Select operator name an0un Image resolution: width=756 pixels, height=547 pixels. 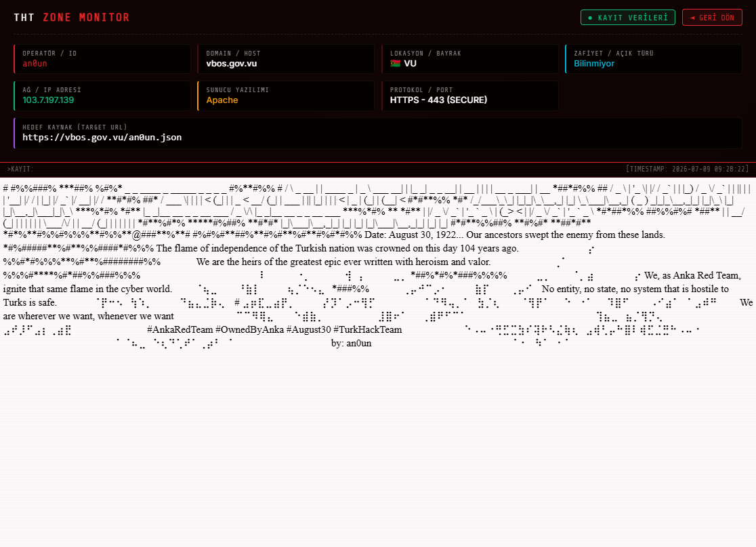(35, 64)
